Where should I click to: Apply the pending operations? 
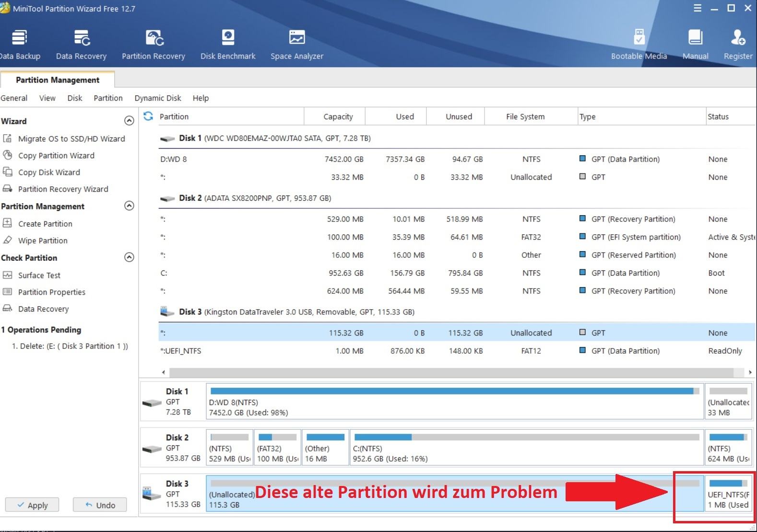32,505
